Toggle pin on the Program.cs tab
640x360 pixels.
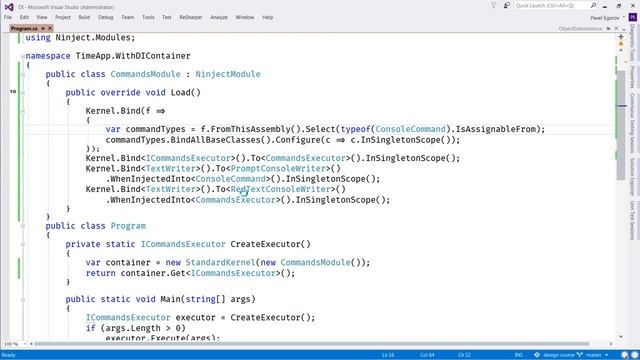[43, 29]
